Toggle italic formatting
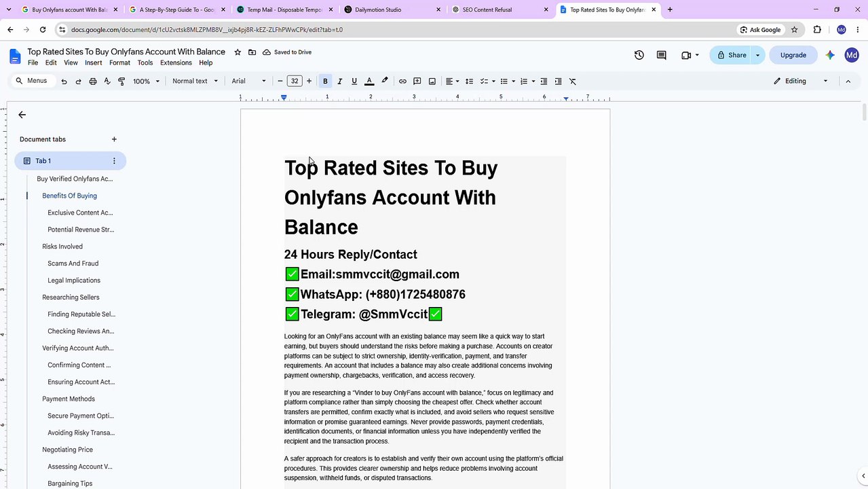The width and height of the screenshot is (868, 489). [339, 81]
